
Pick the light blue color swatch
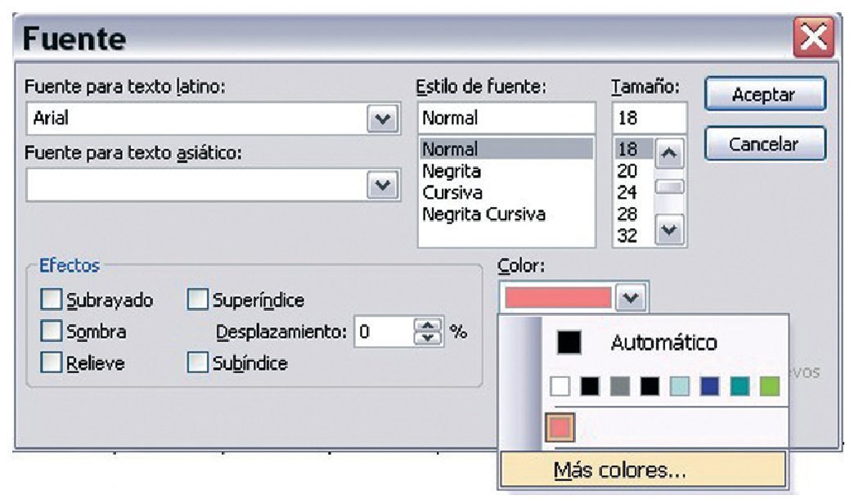(679, 386)
